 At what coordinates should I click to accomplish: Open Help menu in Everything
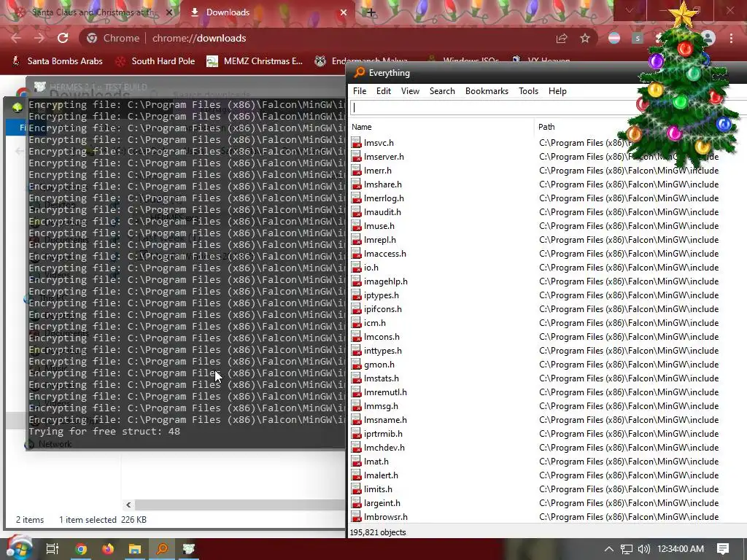(557, 91)
